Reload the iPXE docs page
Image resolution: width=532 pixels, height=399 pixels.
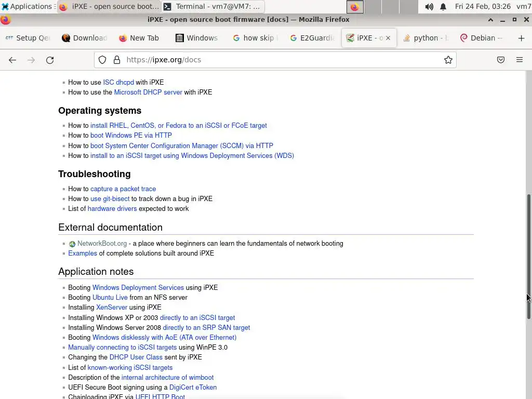[50, 60]
